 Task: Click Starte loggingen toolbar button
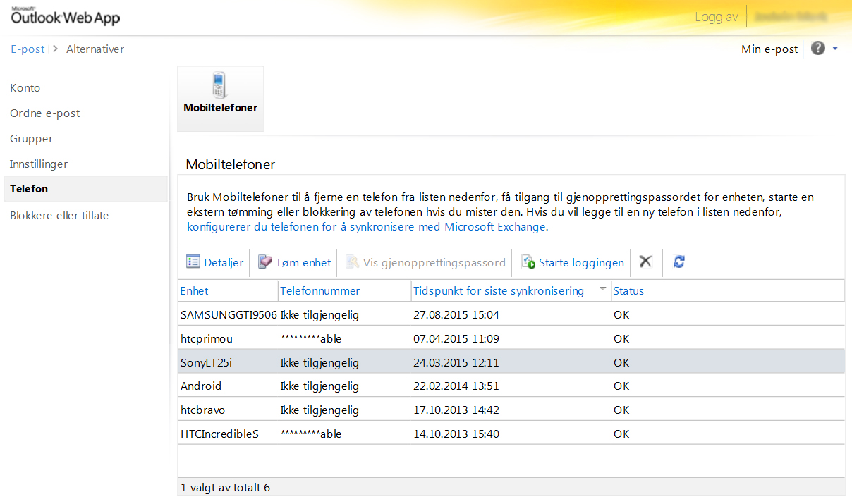[x=573, y=262]
